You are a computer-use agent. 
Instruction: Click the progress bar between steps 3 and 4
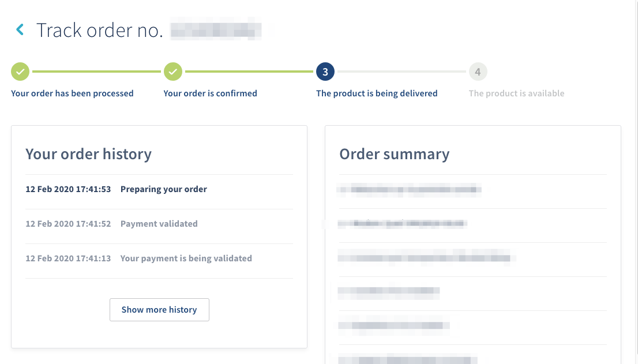pyautogui.click(x=401, y=72)
